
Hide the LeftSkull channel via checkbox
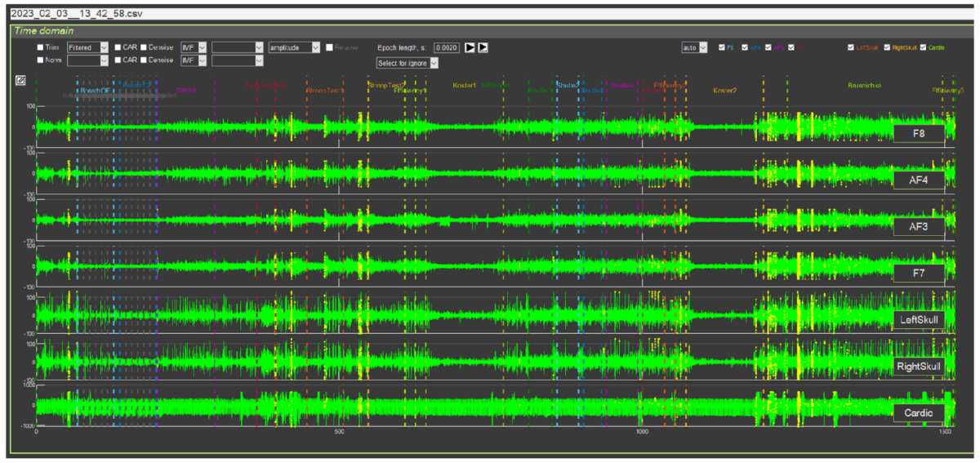click(853, 47)
